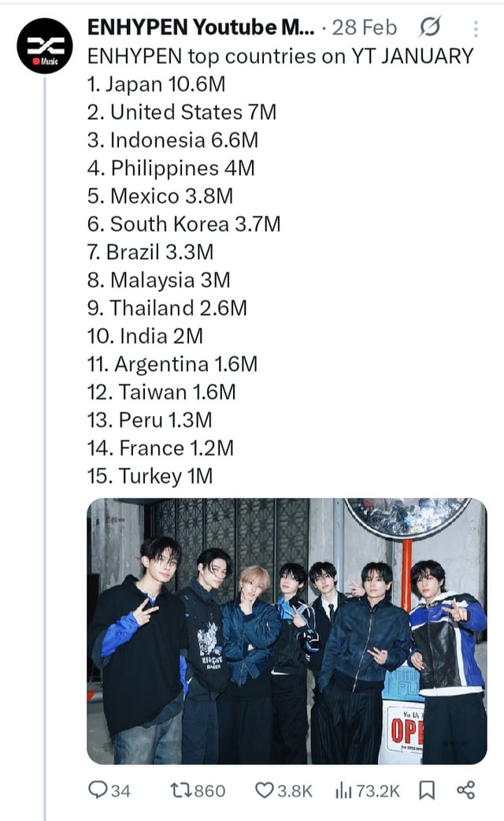Click the 'ENHYPEN top countries on YT JANUARY' text

coord(280,56)
